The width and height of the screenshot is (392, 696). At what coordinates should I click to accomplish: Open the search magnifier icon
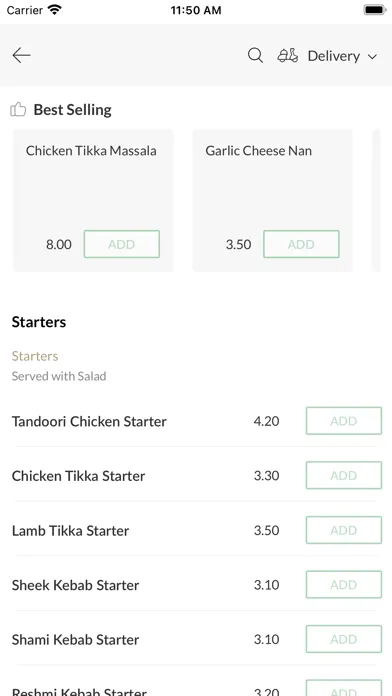pos(255,55)
